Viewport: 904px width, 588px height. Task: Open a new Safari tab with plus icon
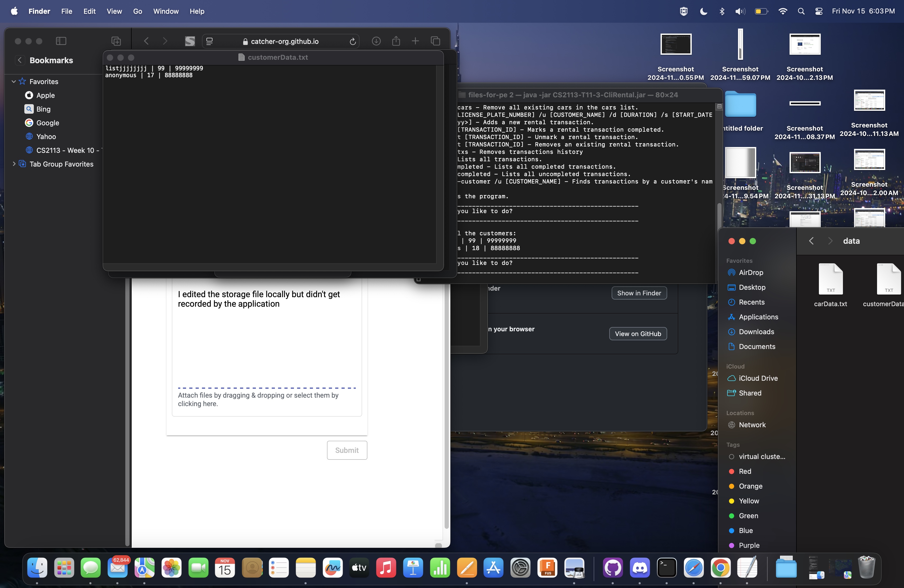pos(415,41)
